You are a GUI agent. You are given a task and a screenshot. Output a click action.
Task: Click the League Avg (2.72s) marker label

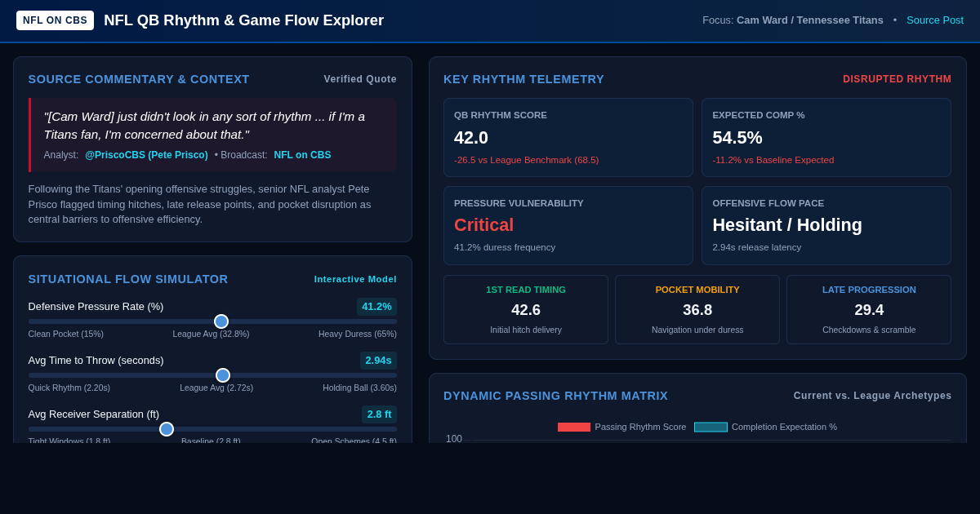click(216, 388)
